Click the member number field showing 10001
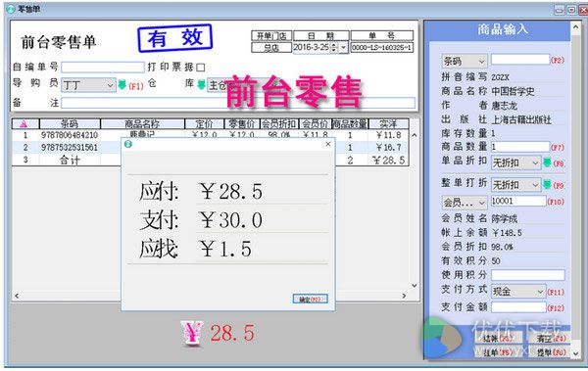 click(x=518, y=201)
